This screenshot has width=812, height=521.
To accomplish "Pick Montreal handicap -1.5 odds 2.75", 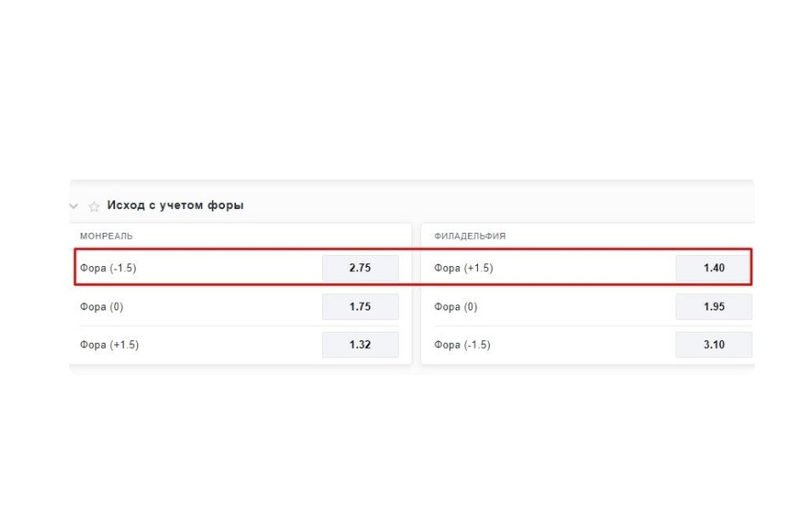I will [x=360, y=268].
